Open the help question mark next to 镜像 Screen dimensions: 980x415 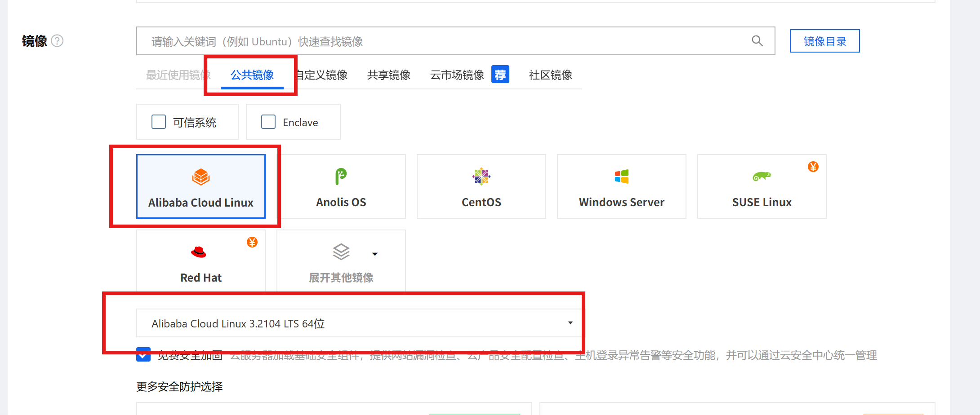[57, 41]
